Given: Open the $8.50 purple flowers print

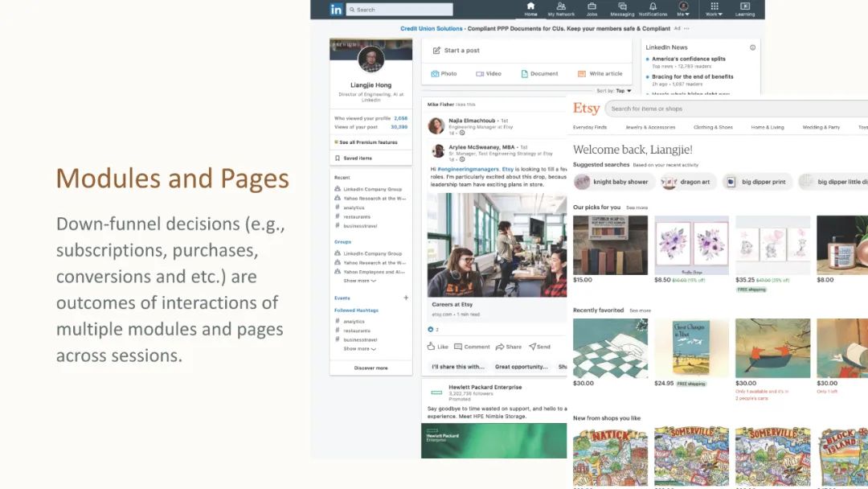Looking at the screenshot, I should pos(691,245).
